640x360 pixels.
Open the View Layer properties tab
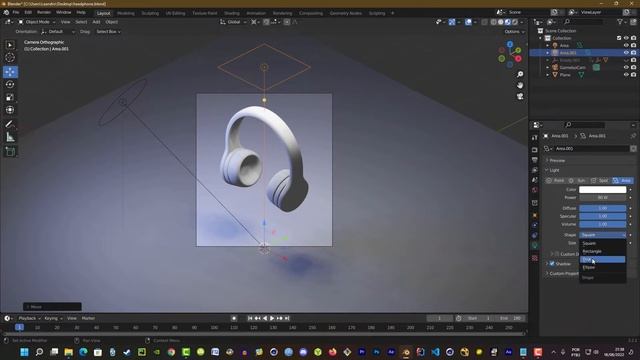pos(535,170)
